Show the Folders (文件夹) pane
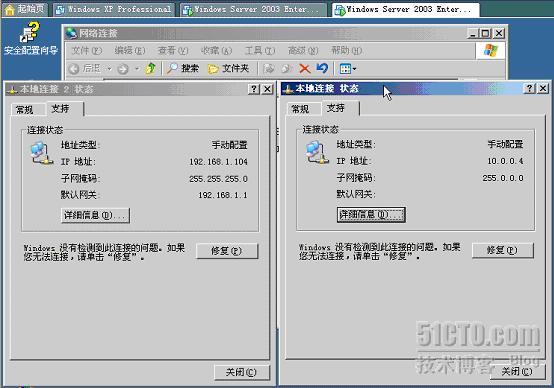This screenshot has height=388, width=554. pos(229,69)
